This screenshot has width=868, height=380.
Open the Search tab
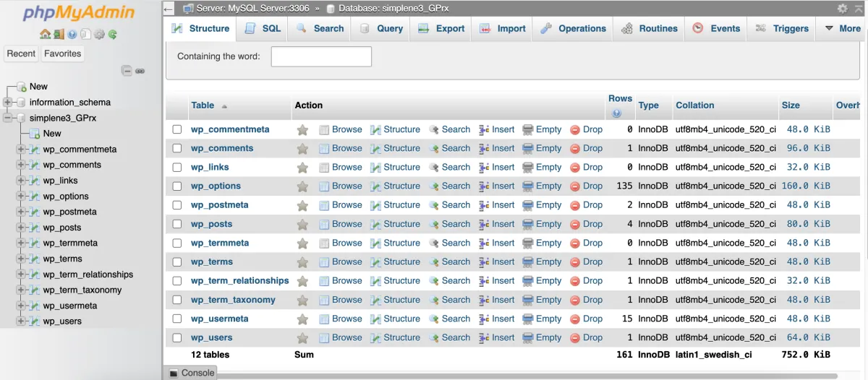pos(319,29)
